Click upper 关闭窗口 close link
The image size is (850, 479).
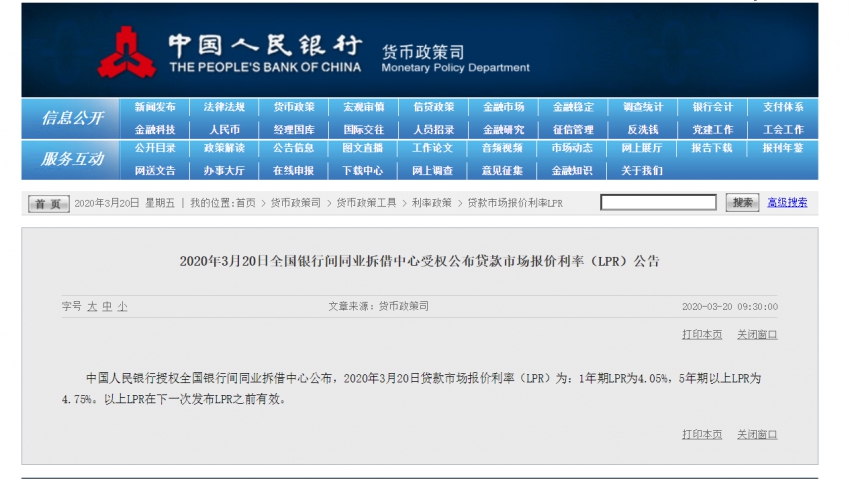pyautogui.click(x=757, y=335)
